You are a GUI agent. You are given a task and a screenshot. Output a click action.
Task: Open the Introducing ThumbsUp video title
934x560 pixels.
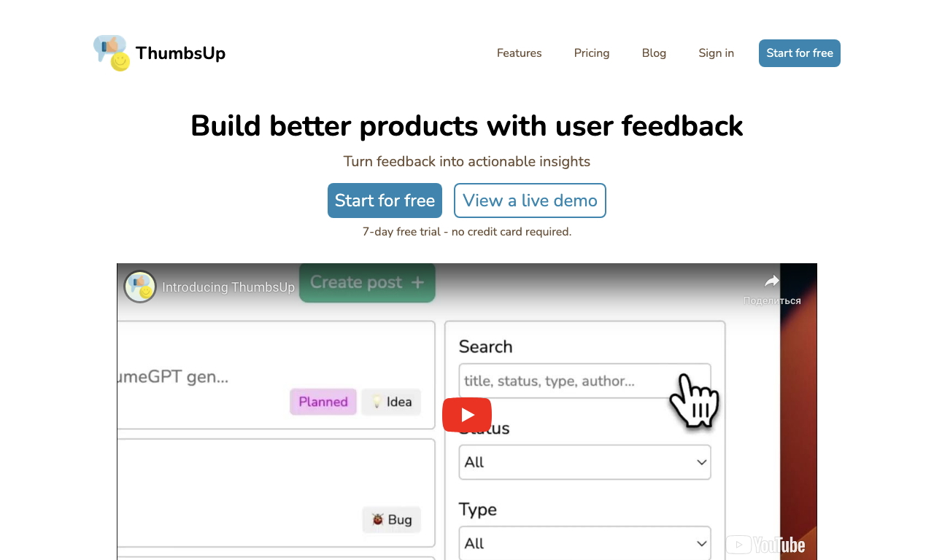(228, 287)
